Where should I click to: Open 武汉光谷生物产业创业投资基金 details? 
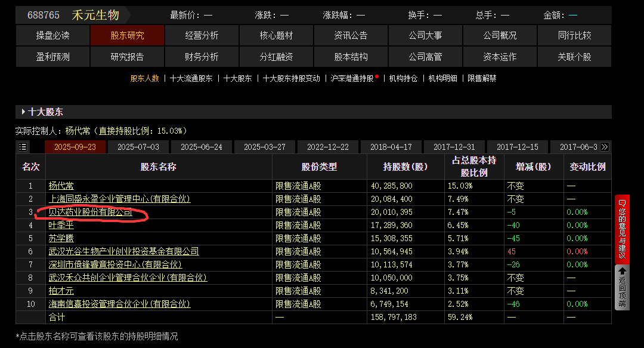[x=123, y=251]
